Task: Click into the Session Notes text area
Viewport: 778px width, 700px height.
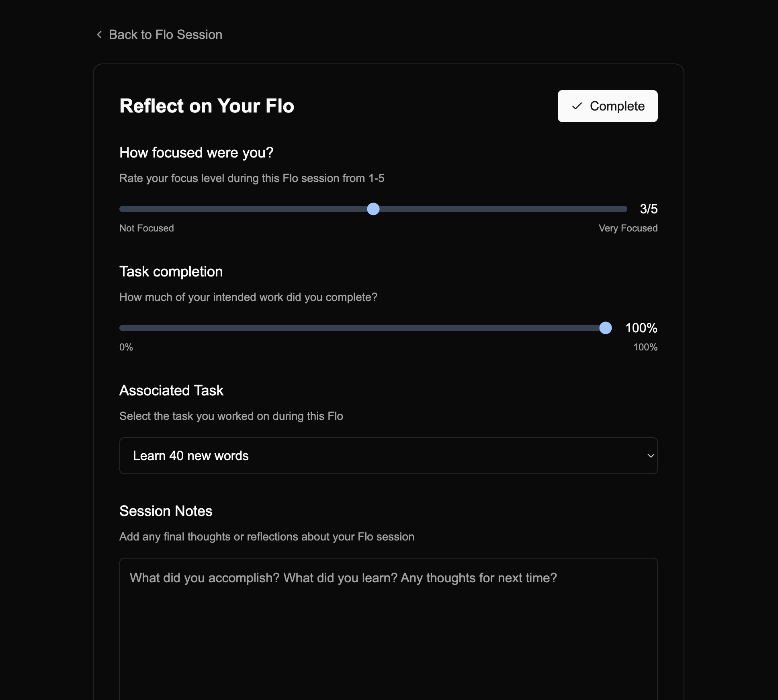Action: pyautogui.click(x=388, y=627)
